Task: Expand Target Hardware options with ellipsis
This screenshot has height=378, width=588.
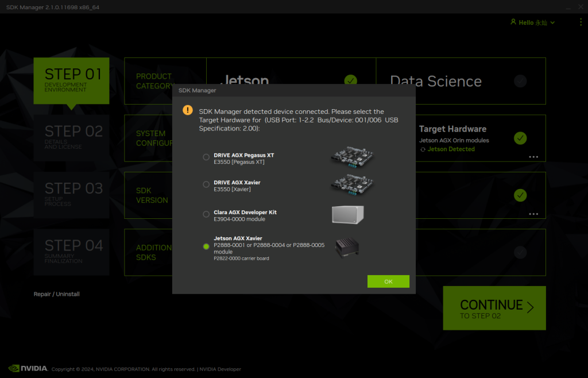Action: point(533,157)
